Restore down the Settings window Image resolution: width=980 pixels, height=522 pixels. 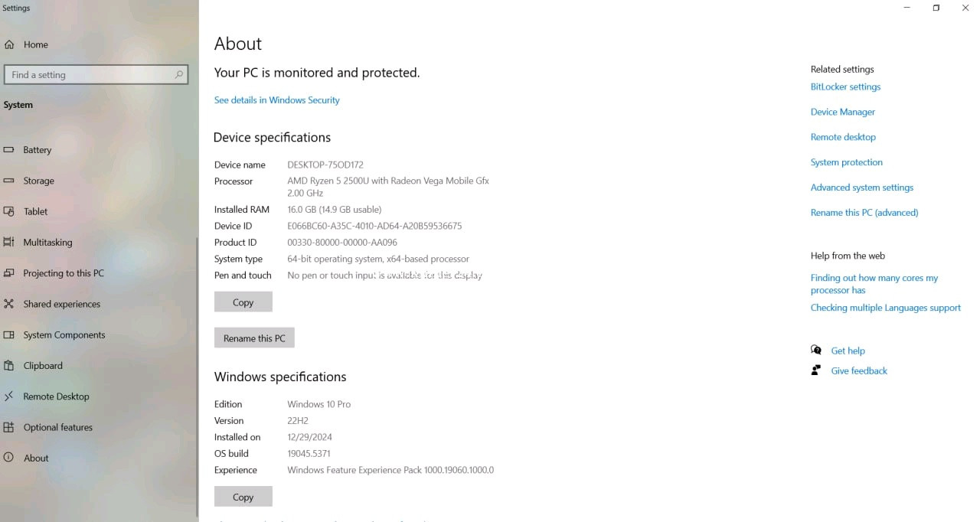[936, 8]
